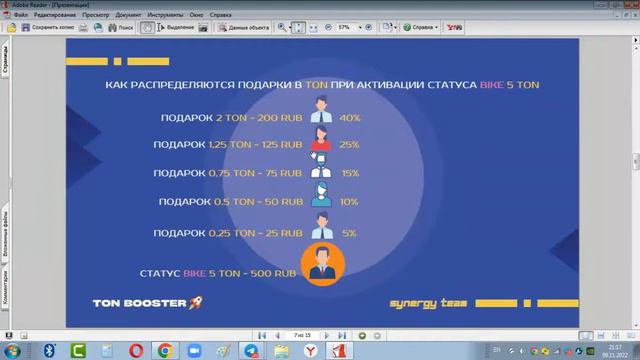Toggle the Fit Page view button
The height and width of the screenshot is (360, 640).
(x=298, y=27)
